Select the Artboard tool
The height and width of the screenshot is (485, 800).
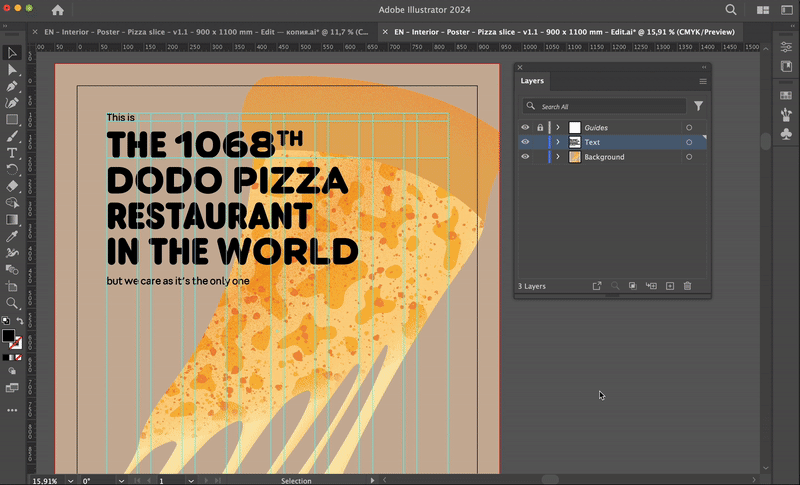point(12,287)
